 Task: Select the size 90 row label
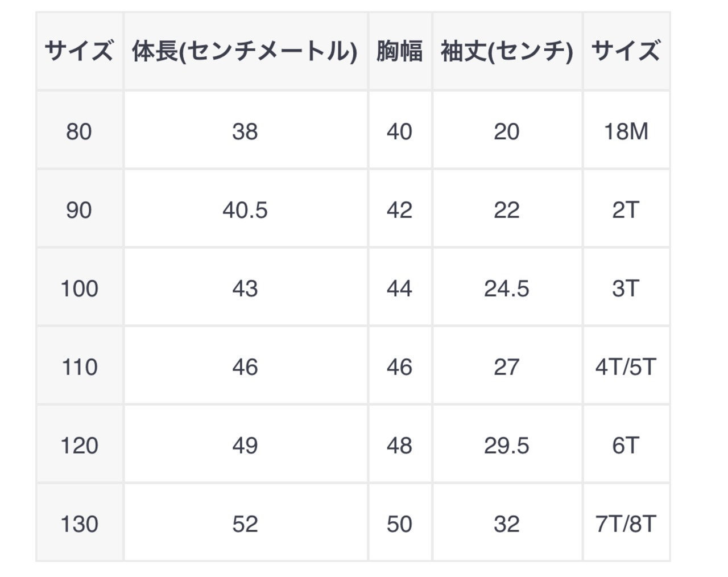[x=79, y=210]
